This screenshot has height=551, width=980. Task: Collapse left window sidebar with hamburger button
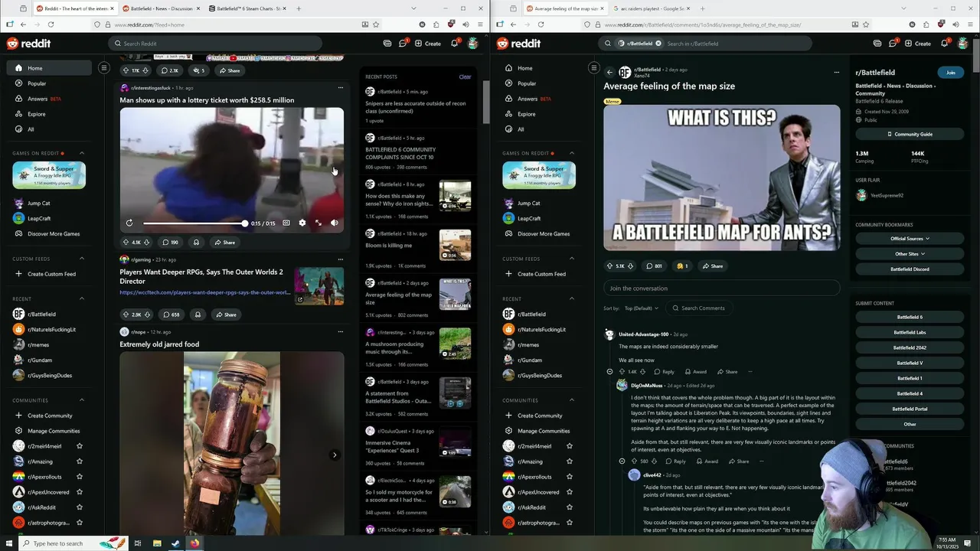pyautogui.click(x=104, y=68)
